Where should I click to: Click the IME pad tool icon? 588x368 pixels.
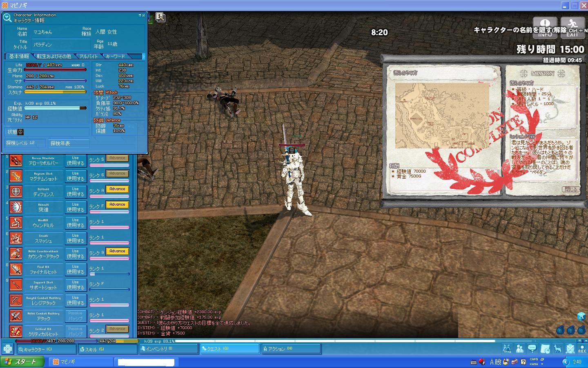click(x=506, y=362)
